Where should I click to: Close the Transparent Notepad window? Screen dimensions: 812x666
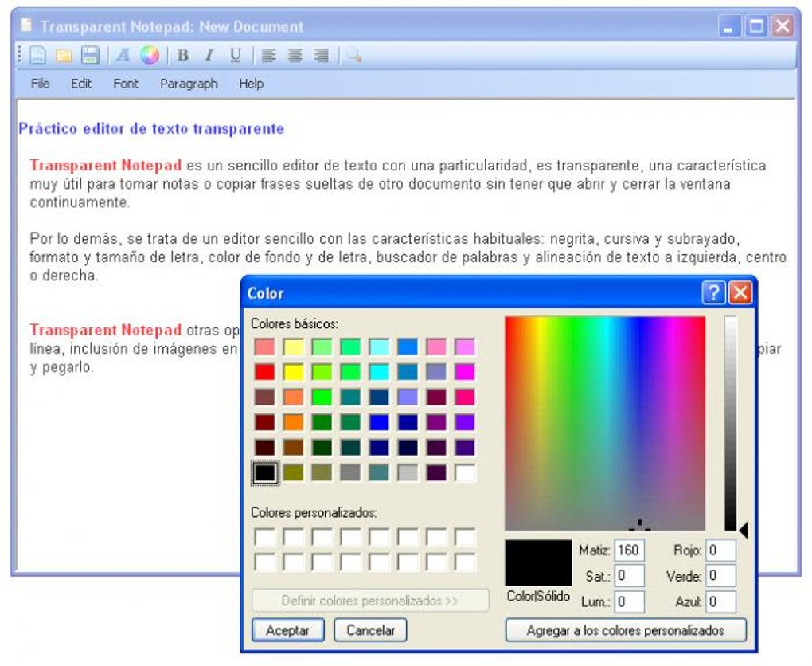click(783, 26)
